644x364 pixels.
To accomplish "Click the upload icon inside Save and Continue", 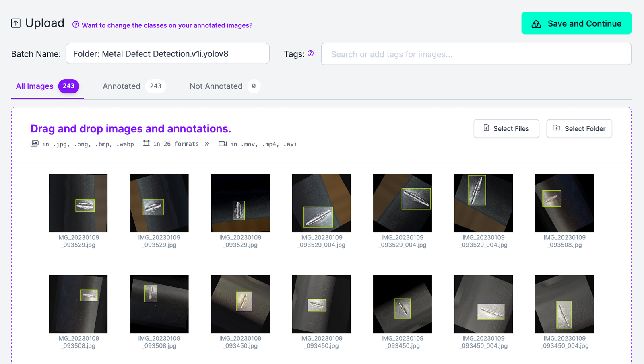I will click(536, 24).
